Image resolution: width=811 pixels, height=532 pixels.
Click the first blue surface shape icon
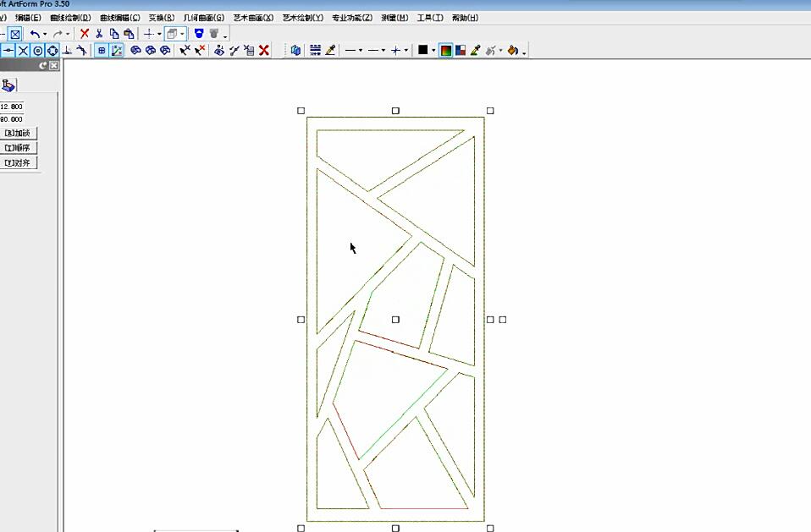(135, 51)
